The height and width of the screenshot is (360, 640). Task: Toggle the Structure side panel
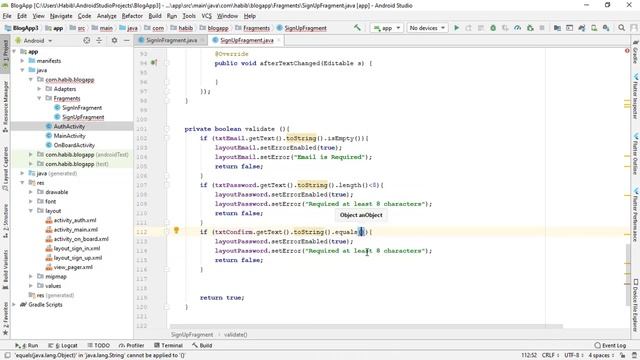[x=5, y=221]
